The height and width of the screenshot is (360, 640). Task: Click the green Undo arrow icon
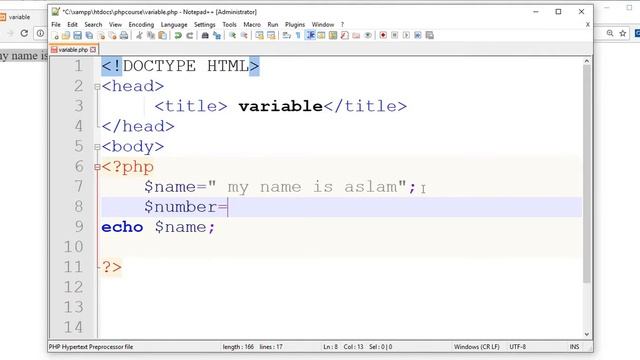pyautogui.click(x=178, y=36)
